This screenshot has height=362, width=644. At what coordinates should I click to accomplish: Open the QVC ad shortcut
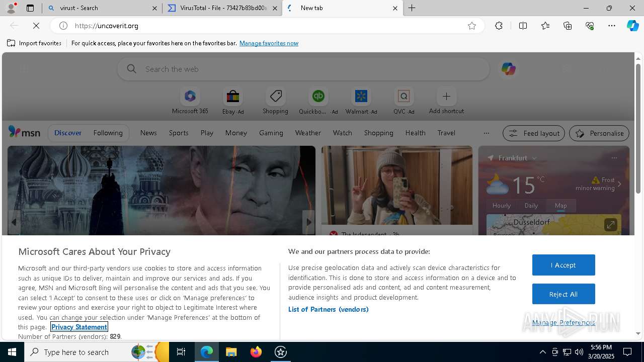click(x=404, y=101)
